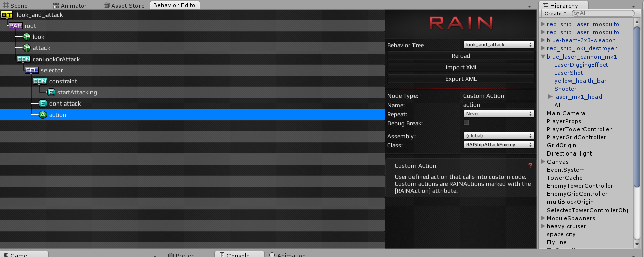Select EnemyGridController object

pos(577,194)
